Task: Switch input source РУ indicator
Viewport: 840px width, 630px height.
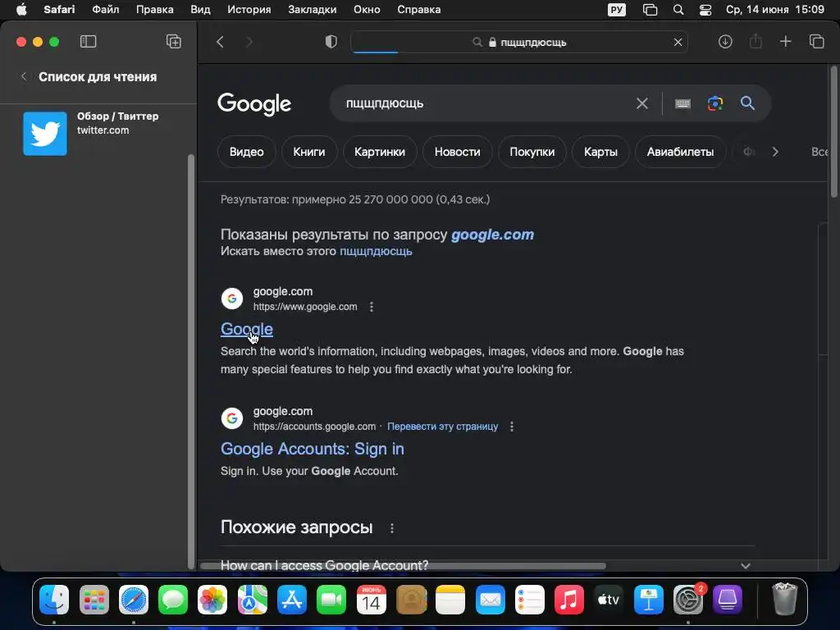Action: (x=617, y=10)
